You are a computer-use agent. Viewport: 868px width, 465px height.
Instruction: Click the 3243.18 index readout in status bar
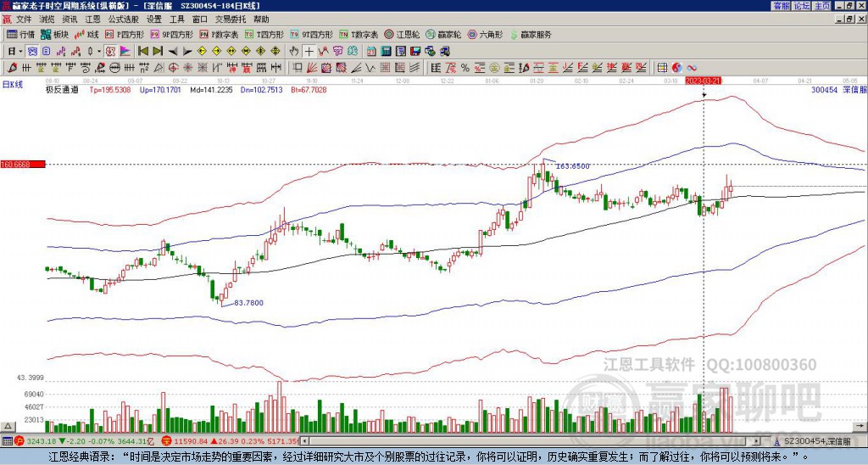point(42,441)
